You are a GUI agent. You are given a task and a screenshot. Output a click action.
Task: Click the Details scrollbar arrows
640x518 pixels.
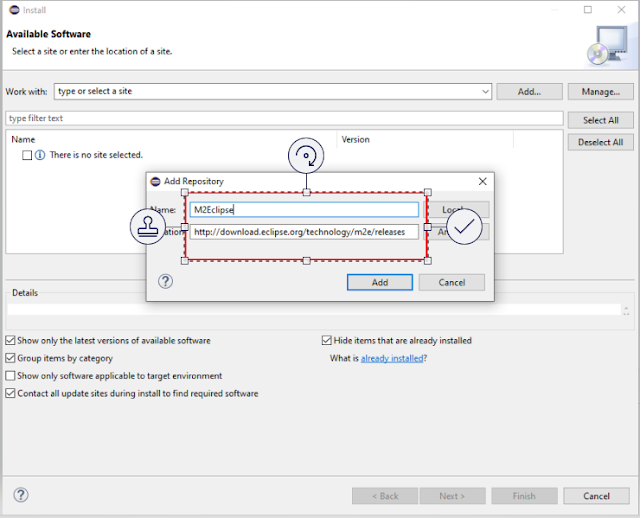click(x=626, y=310)
